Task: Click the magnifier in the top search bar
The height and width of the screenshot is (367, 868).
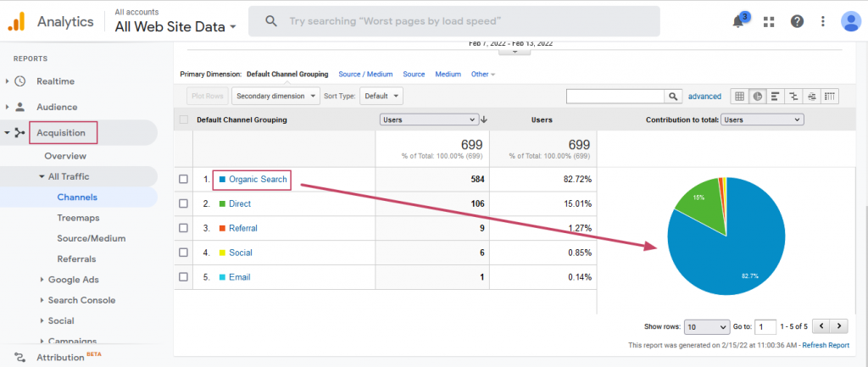Action: (x=270, y=21)
